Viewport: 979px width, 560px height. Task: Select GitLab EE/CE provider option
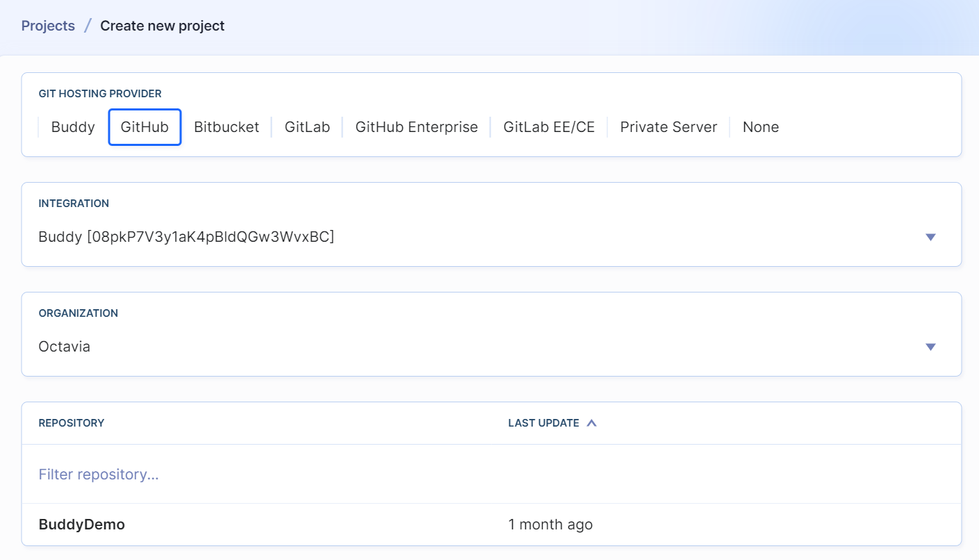pos(549,127)
